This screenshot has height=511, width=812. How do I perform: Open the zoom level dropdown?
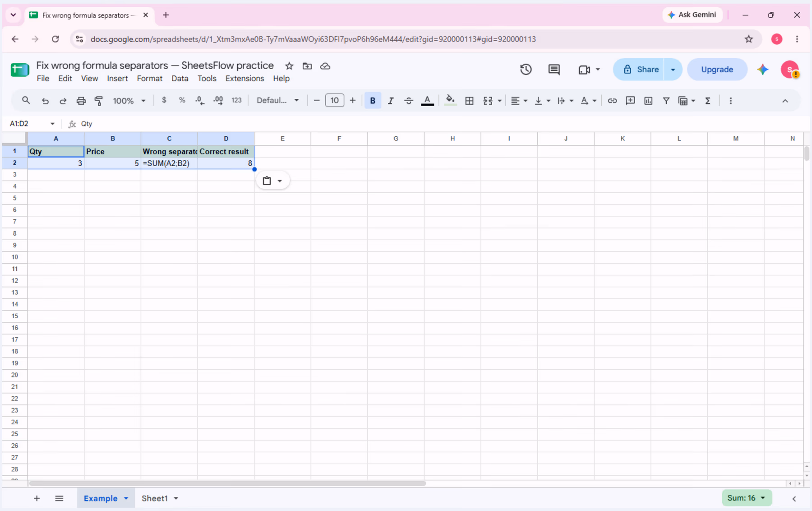click(129, 101)
